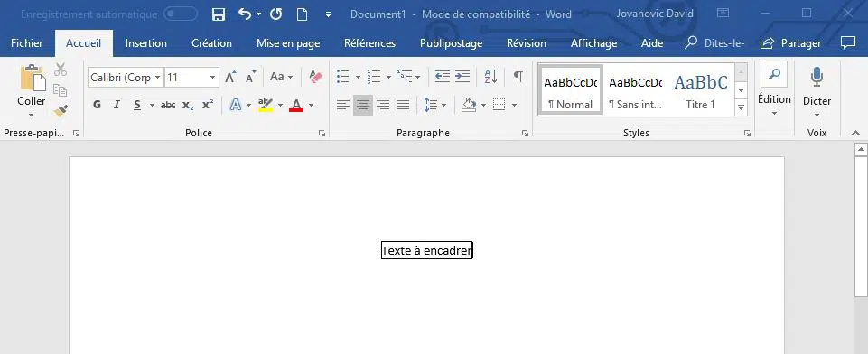
Task: Clear all formatting eraser icon
Action: pyautogui.click(x=315, y=78)
